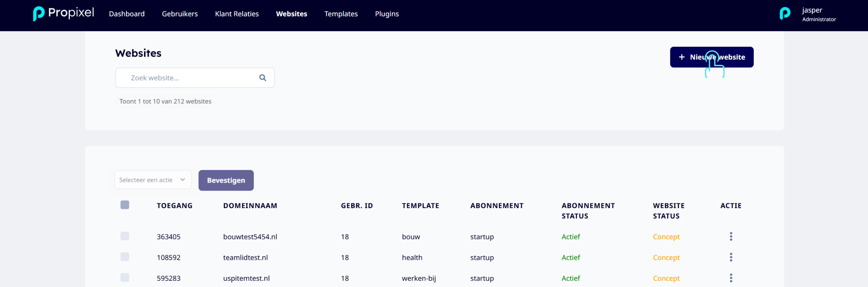Viewport: 868px width, 287px height.
Task: Click the 'Nieuwe website' button
Action: click(712, 57)
